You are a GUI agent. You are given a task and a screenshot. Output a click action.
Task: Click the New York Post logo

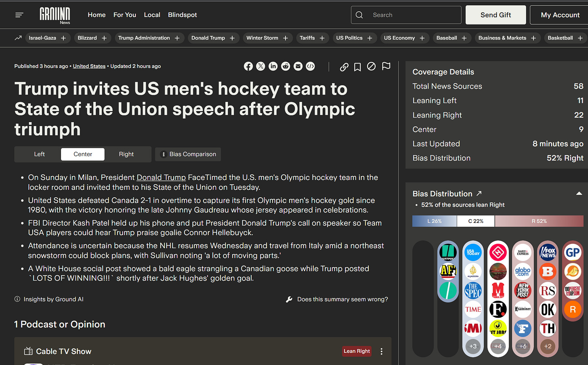click(523, 290)
